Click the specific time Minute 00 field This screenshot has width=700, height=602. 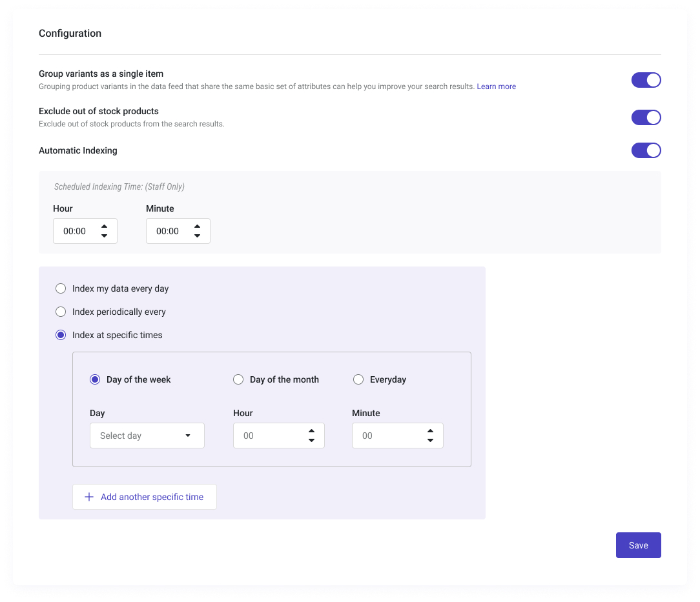coord(397,436)
